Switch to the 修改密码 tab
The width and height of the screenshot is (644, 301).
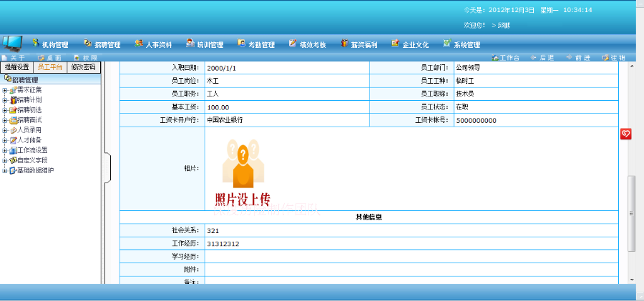(84, 67)
